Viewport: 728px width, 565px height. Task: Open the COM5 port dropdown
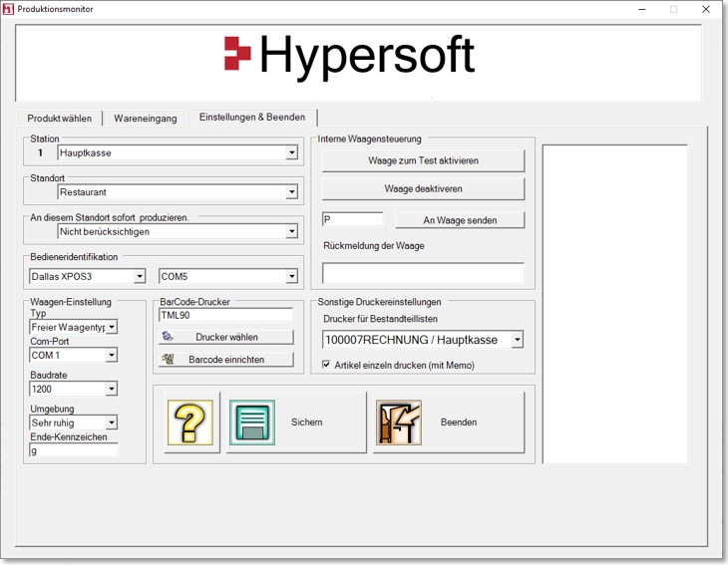291,276
